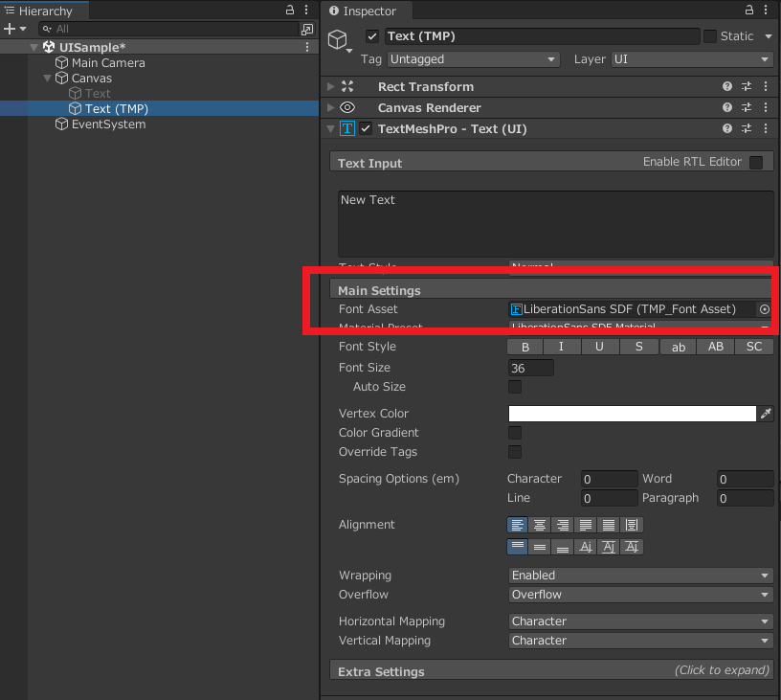Open the Layer dropdown showing UI
The image size is (781, 700).
tap(692, 59)
